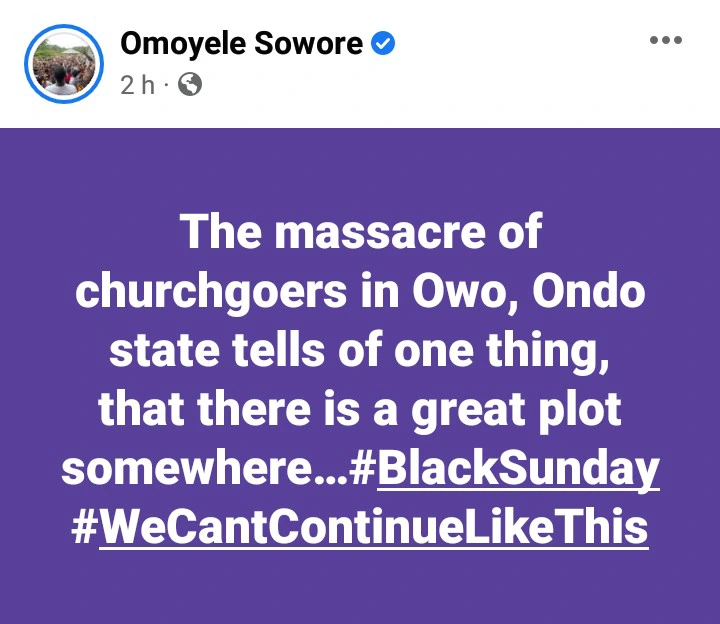Click the line "that there is a great plot"
The width and height of the screenshot is (720, 624).
(360, 409)
